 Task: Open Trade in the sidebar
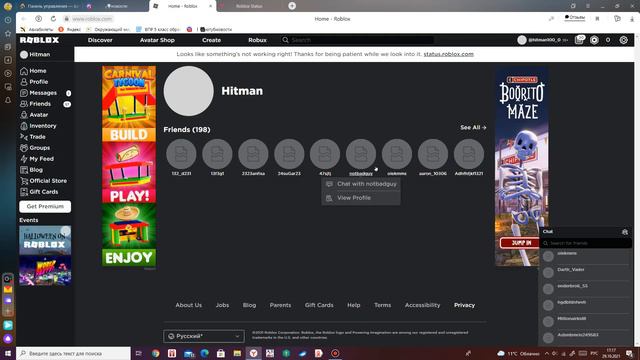[x=33, y=137]
